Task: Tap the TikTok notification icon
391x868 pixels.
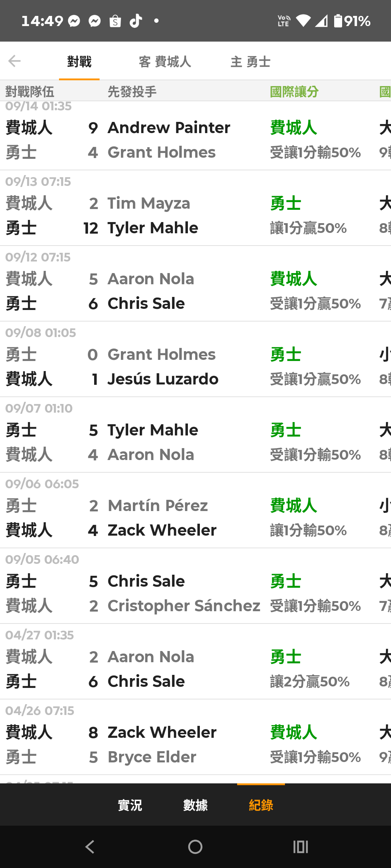Action: click(x=136, y=21)
